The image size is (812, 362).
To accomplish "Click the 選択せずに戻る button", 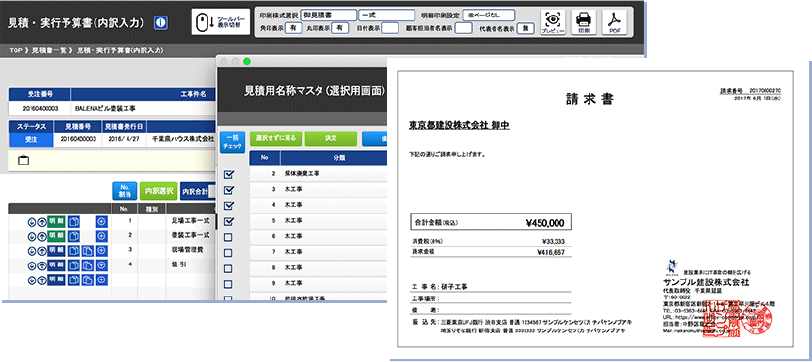I will (276, 138).
